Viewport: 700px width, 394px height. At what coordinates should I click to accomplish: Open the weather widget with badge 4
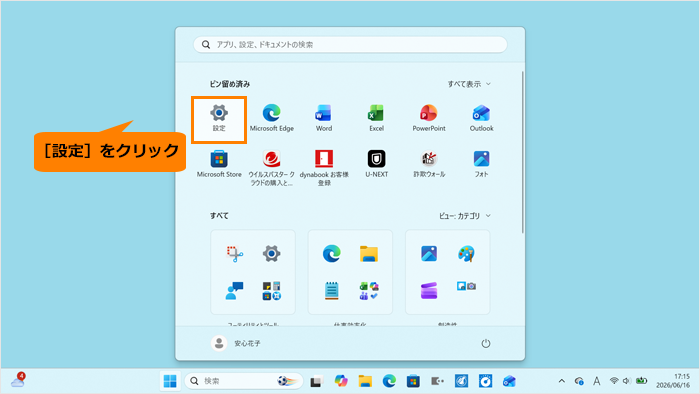pos(18,381)
